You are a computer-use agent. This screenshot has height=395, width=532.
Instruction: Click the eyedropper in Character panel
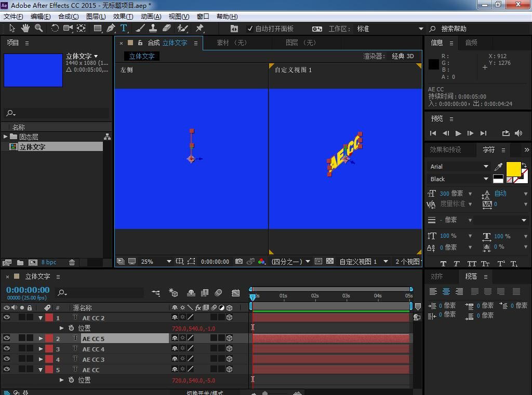click(x=498, y=167)
